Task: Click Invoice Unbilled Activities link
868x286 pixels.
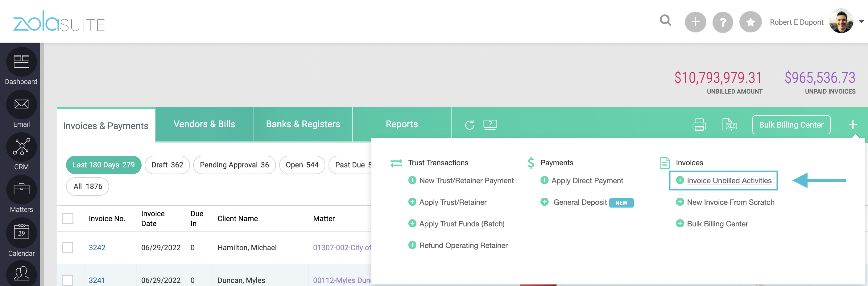Action: pyautogui.click(x=729, y=180)
